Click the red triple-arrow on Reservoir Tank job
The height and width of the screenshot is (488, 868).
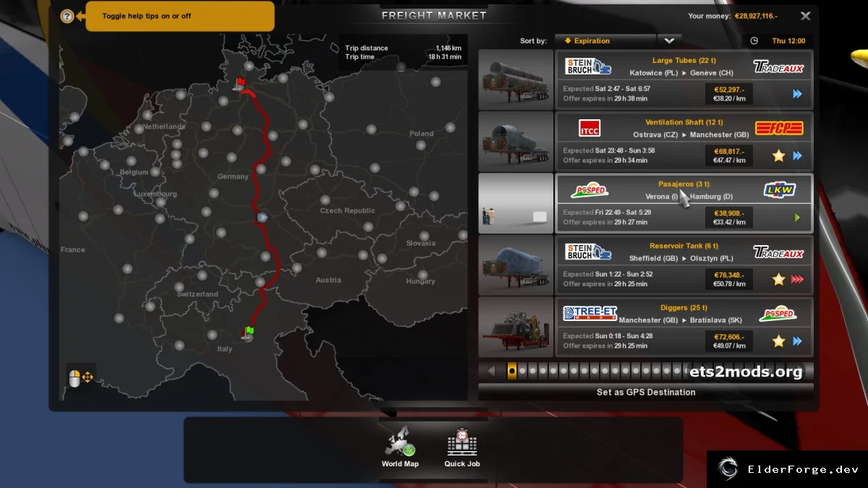click(x=797, y=279)
